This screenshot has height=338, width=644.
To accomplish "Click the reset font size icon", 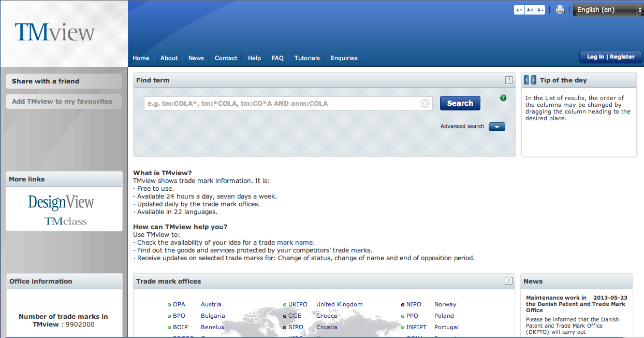I will (530, 10).
